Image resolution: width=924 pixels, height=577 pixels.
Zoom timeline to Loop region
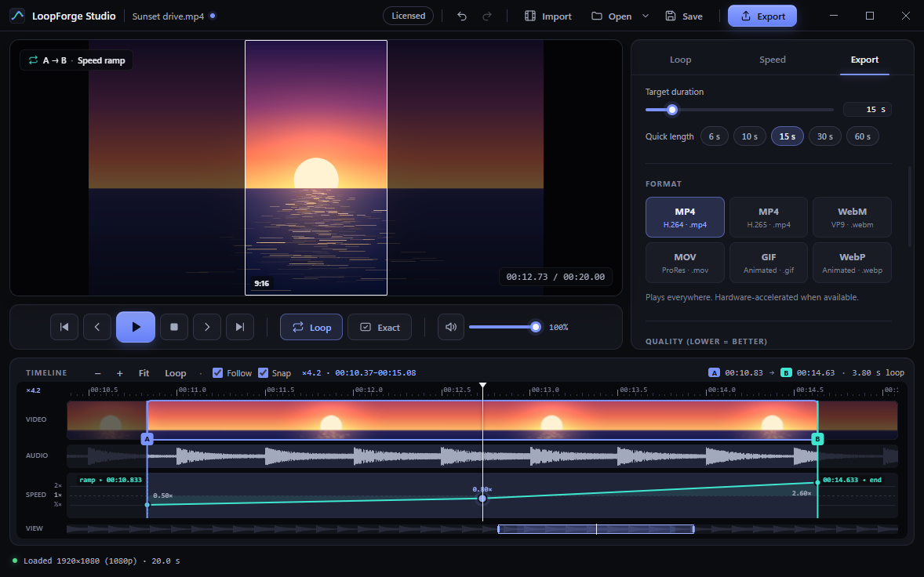pyautogui.click(x=176, y=373)
